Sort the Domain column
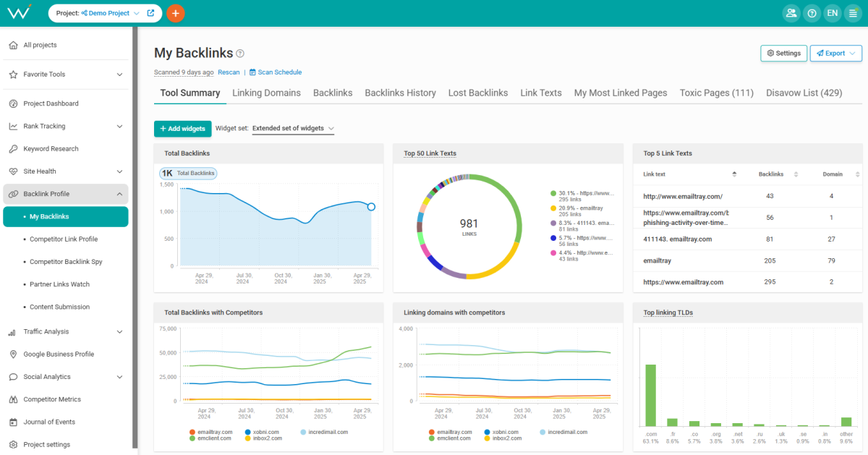 (x=857, y=174)
